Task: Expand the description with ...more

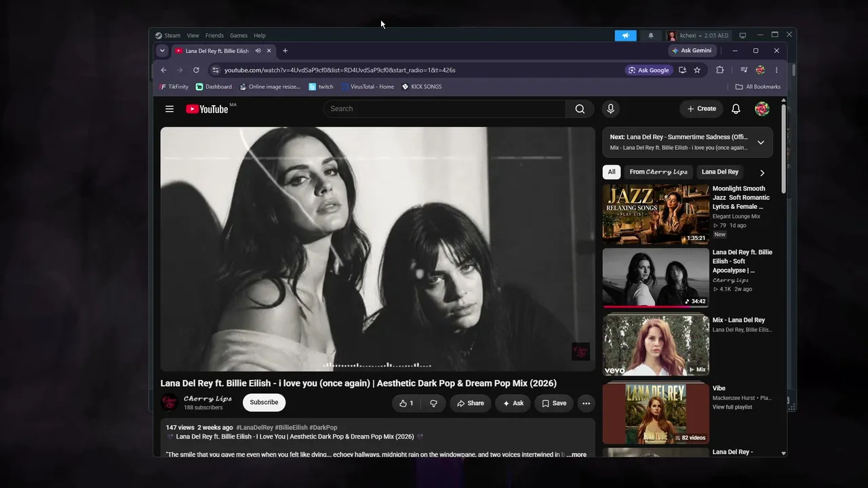Action: click(576, 455)
